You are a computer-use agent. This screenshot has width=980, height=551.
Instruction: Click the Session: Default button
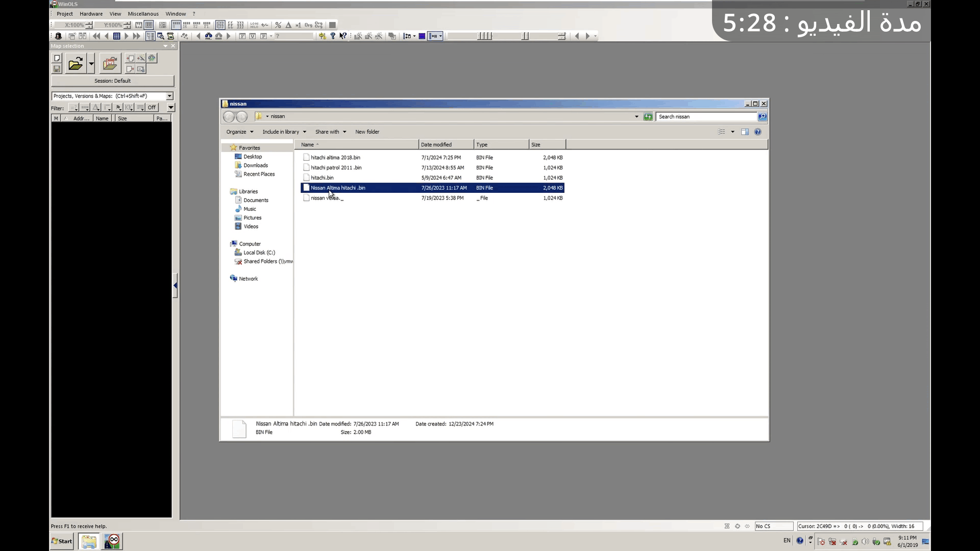pos(112,81)
